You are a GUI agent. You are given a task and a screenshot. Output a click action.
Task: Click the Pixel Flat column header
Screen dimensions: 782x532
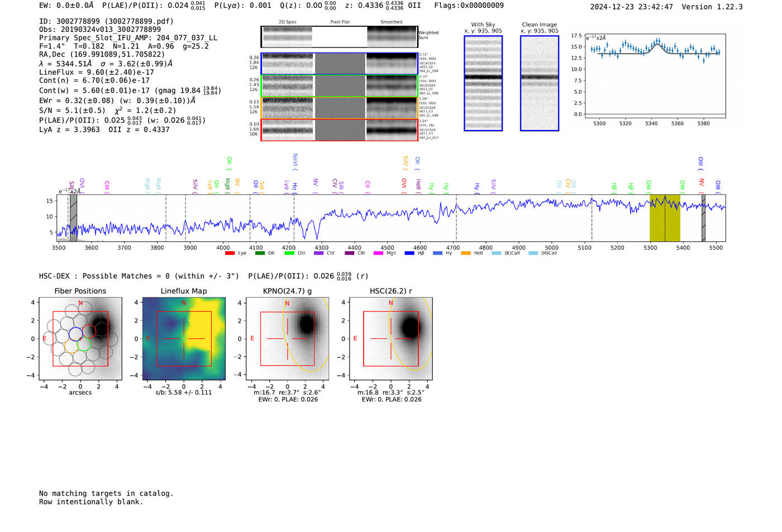pos(340,22)
